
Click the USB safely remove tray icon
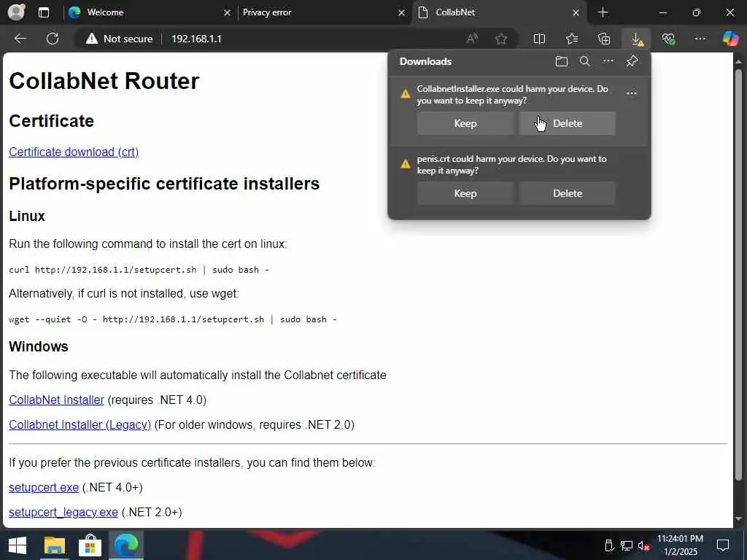pyautogui.click(x=609, y=545)
